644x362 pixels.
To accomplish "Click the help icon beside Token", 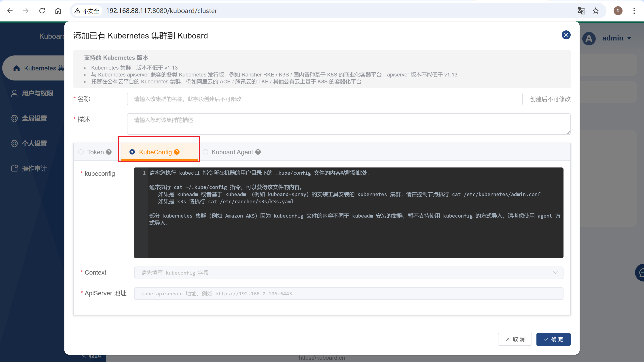I will [x=109, y=152].
